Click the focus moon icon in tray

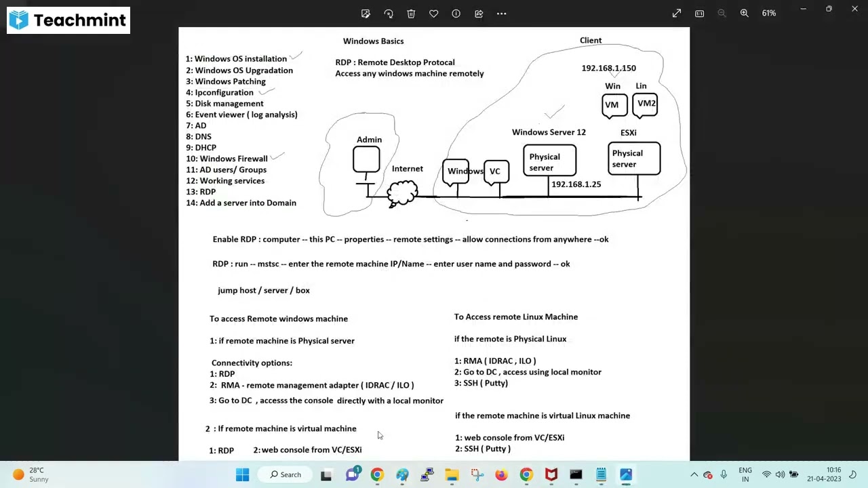click(854, 474)
